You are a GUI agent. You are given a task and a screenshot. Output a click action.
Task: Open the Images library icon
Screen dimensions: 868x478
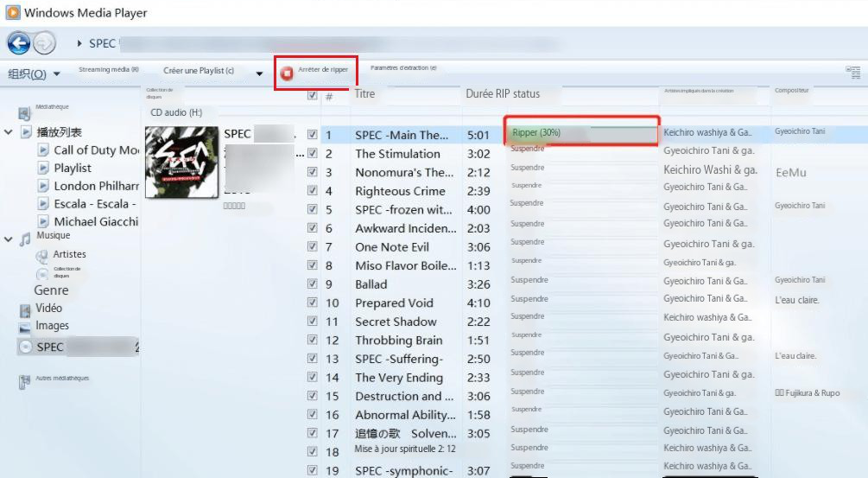pos(25,328)
